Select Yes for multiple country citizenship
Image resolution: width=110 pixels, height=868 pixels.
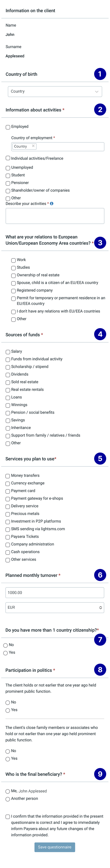(5, 653)
